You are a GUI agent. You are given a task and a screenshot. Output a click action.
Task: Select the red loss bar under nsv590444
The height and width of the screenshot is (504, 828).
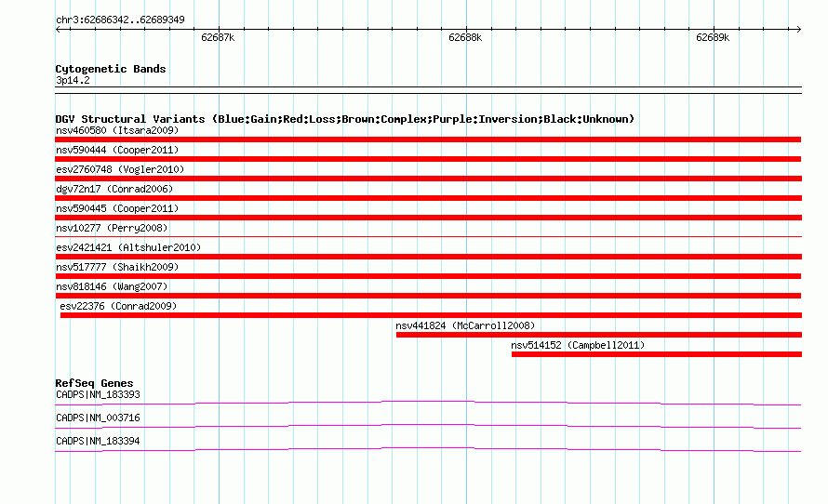(x=428, y=159)
